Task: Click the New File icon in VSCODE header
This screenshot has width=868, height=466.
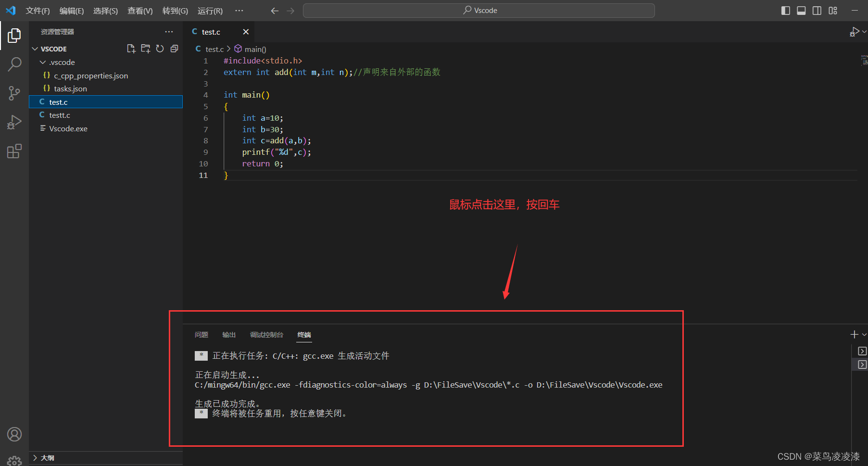Action: pyautogui.click(x=131, y=49)
